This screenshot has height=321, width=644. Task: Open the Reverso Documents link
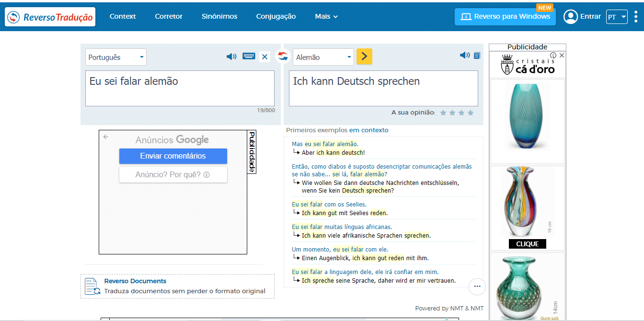coord(135,281)
